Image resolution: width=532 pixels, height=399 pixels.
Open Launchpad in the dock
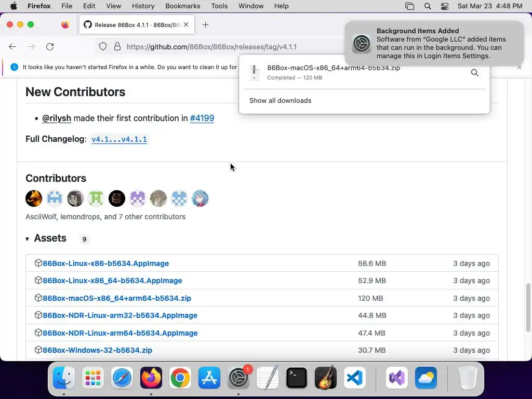coord(93,378)
